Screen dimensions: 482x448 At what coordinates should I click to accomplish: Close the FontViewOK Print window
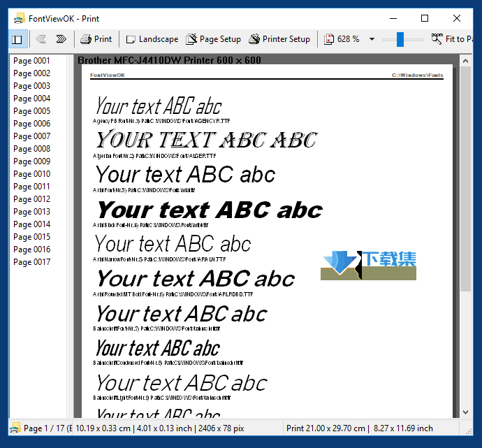click(457, 18)
